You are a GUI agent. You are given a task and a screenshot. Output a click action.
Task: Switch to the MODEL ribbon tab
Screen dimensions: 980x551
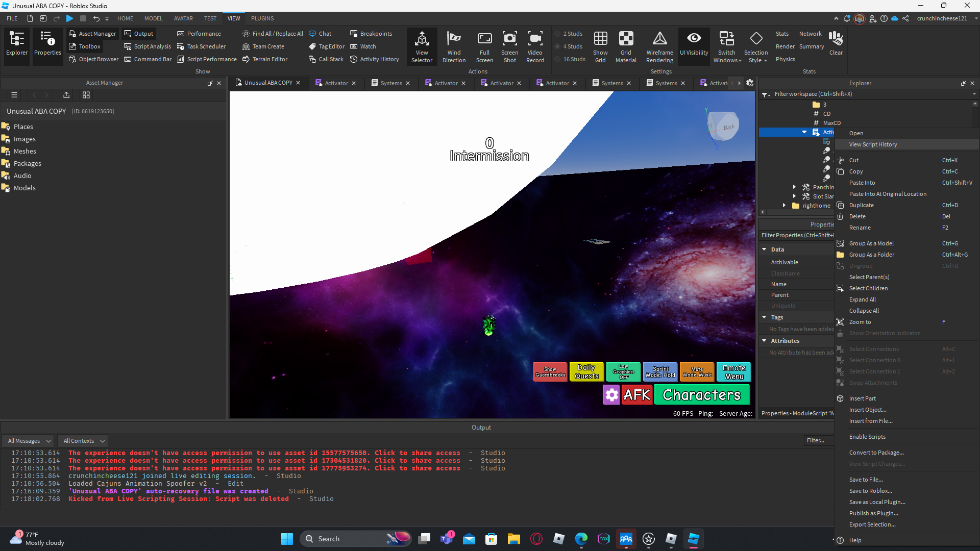(x=153, y=18)
